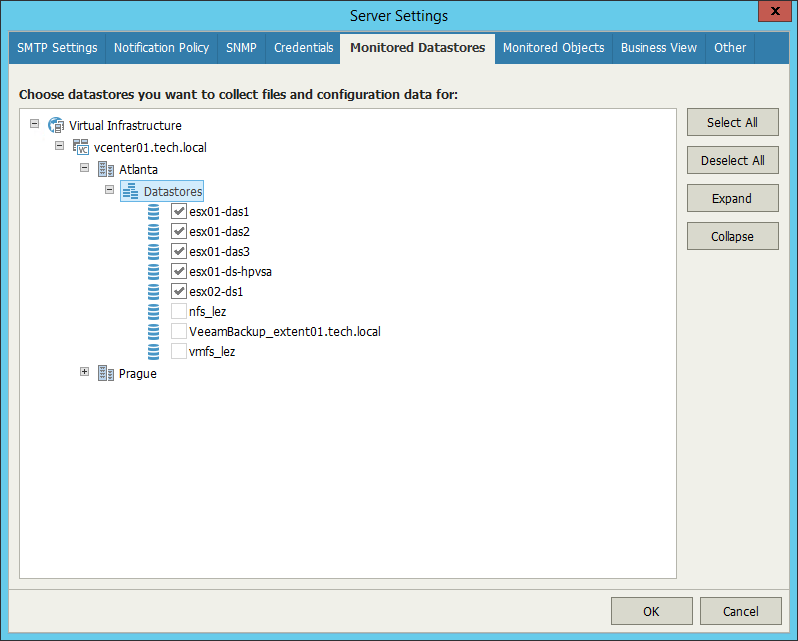Click the Deselect All button
Image resolution: width=798 pixels, height=641 pixels.
(x=732, y=160)
